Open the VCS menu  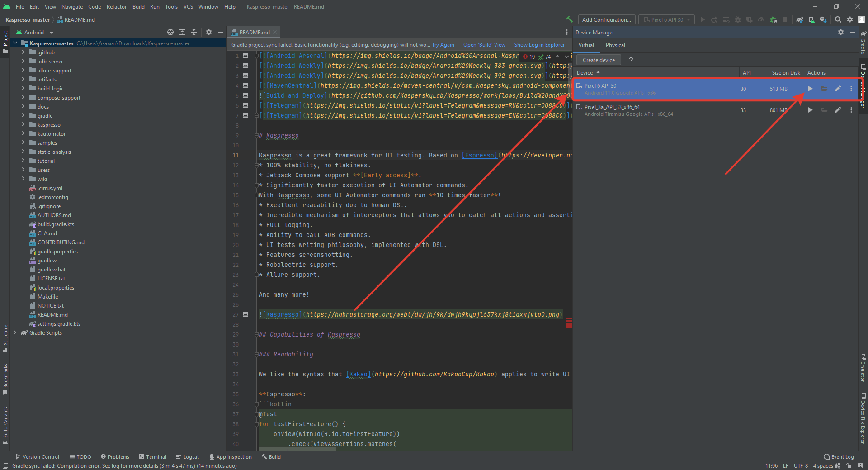[x=188, y=7]
